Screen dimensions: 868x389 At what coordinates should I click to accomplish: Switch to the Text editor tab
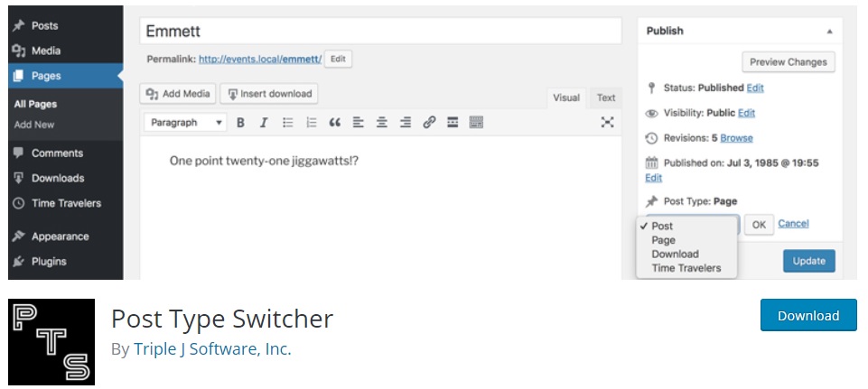click(605, 97)
